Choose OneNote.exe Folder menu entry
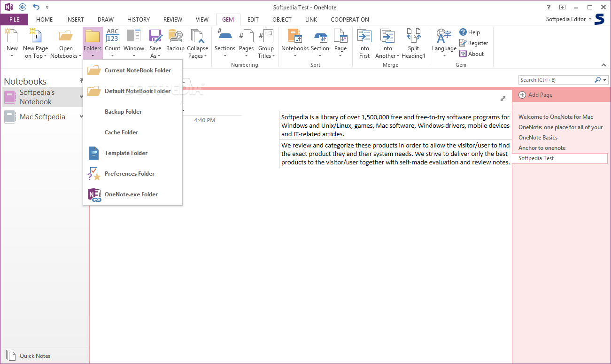The width and height of the screenshot is (611, 364). coord(132,194)
